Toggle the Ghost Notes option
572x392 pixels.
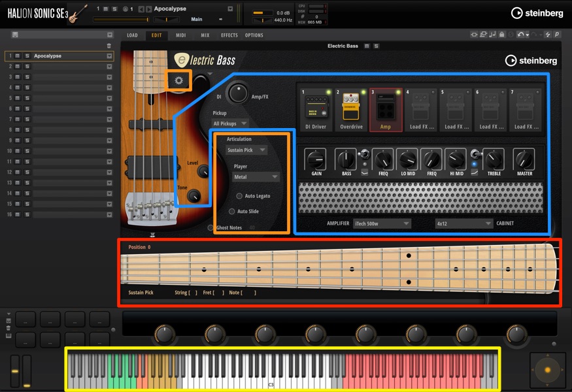coord(210,227)
